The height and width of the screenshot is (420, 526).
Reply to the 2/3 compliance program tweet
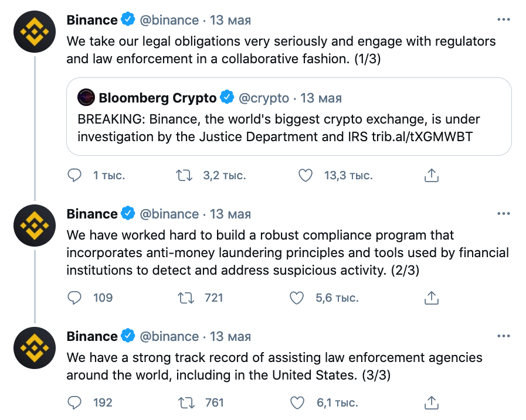click(x=74, y=298)
